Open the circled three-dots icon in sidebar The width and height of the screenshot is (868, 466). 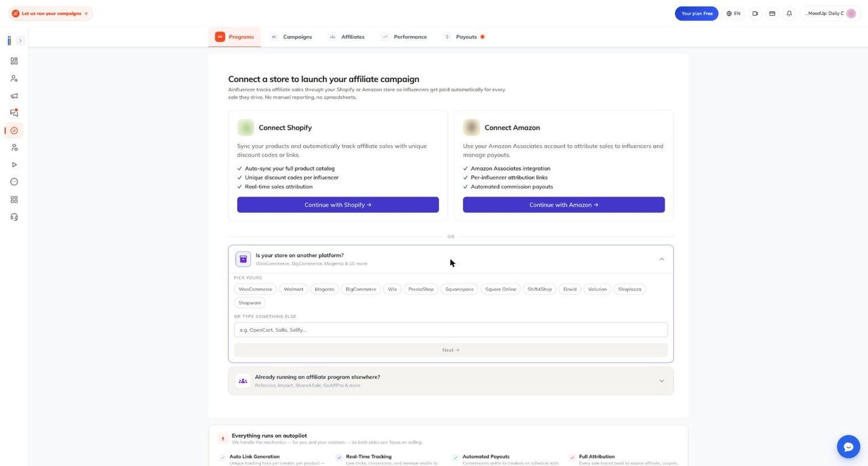pos(14,182)
